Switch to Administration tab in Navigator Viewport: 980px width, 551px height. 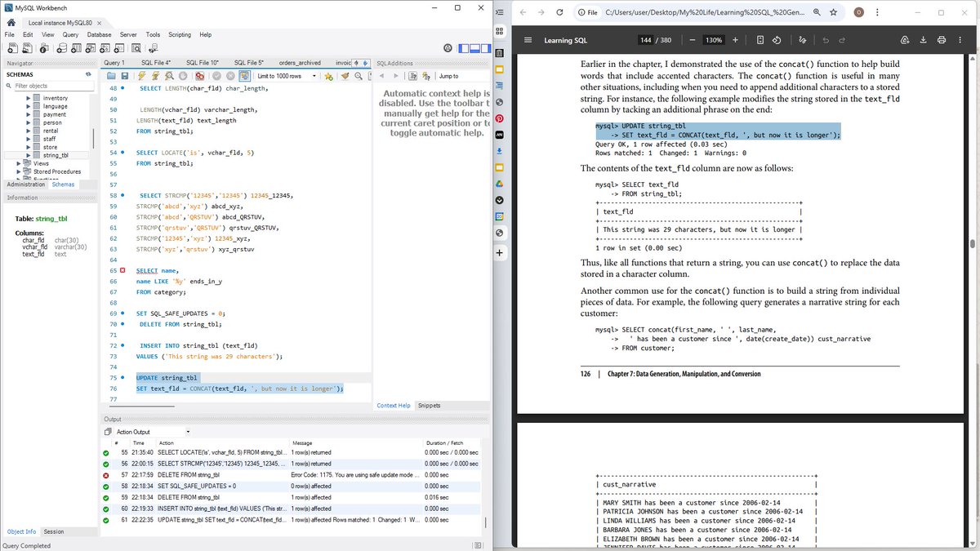(25, 184)
